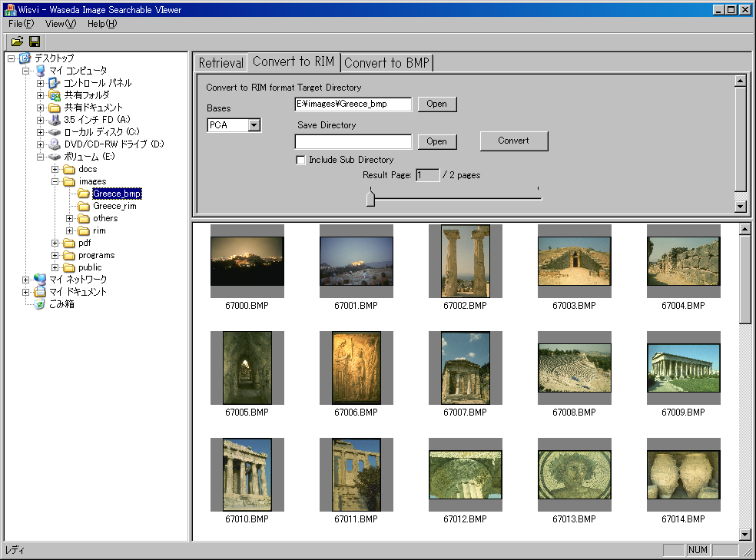This screenshot has height=560, width=756.
Task: Expand the コントロール パネル tree node
Action: coord(41,84)
